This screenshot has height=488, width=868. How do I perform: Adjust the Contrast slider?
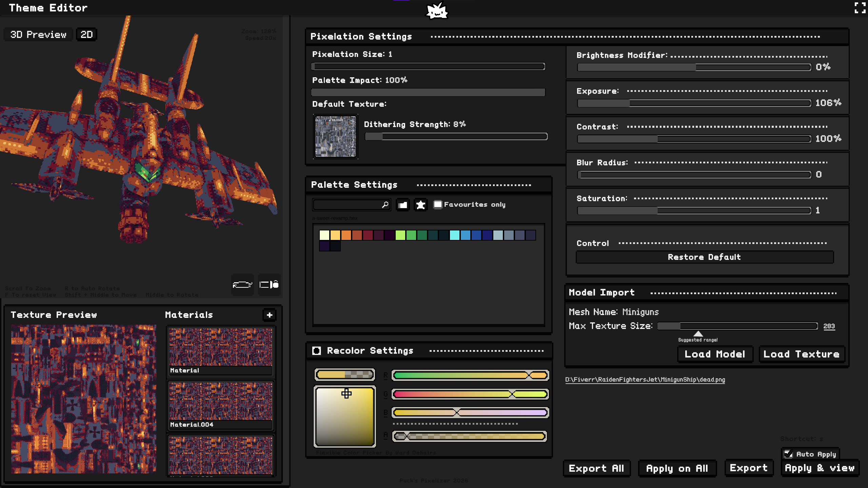(x=694, y=139)
